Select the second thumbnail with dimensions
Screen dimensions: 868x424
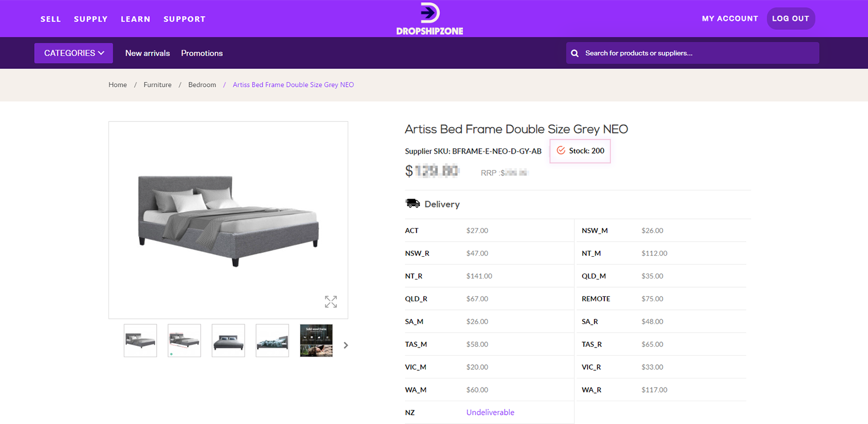point(184,340)
